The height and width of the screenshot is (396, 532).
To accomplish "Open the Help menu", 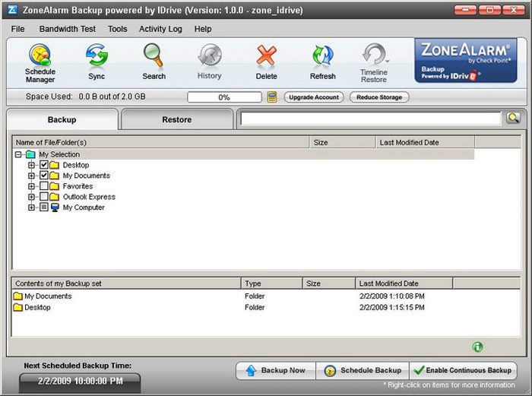I will (x=203, y=29).
